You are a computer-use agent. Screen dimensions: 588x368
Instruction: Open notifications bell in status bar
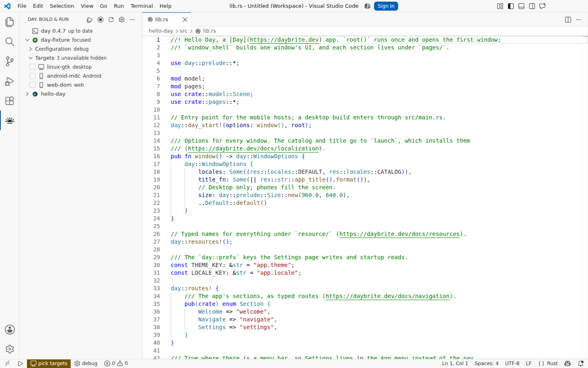[x=581, y=364]
